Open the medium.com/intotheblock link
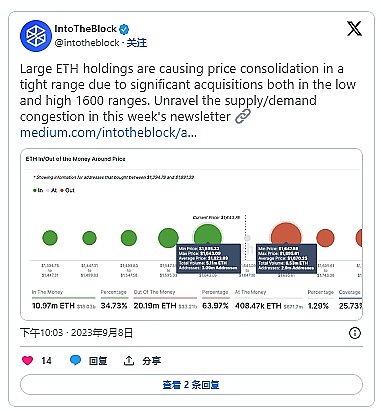The height and width of the screenshot is (411, 381). (x=108, y=133)
